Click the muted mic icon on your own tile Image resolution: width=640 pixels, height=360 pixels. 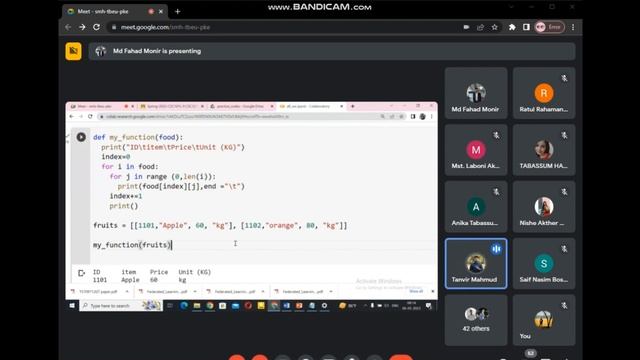pos(564,305)
